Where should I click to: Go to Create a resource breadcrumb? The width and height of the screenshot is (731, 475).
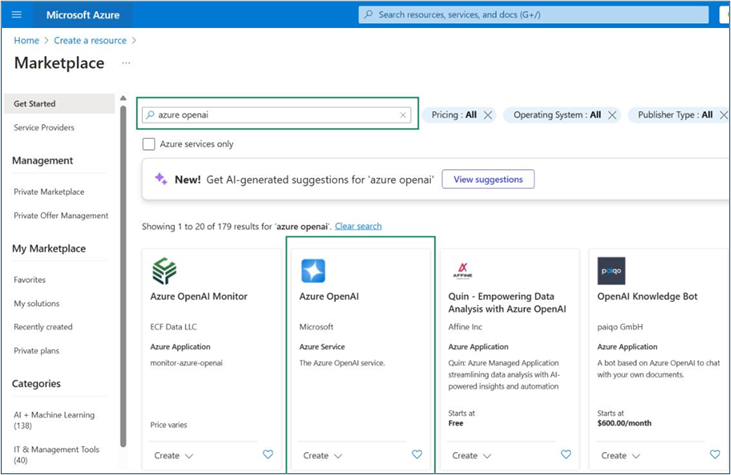pyautogui.click(x=90, y=41)
